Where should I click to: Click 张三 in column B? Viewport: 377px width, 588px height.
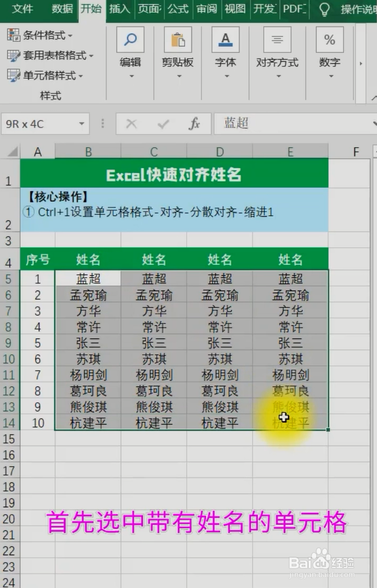pos(88,343)
